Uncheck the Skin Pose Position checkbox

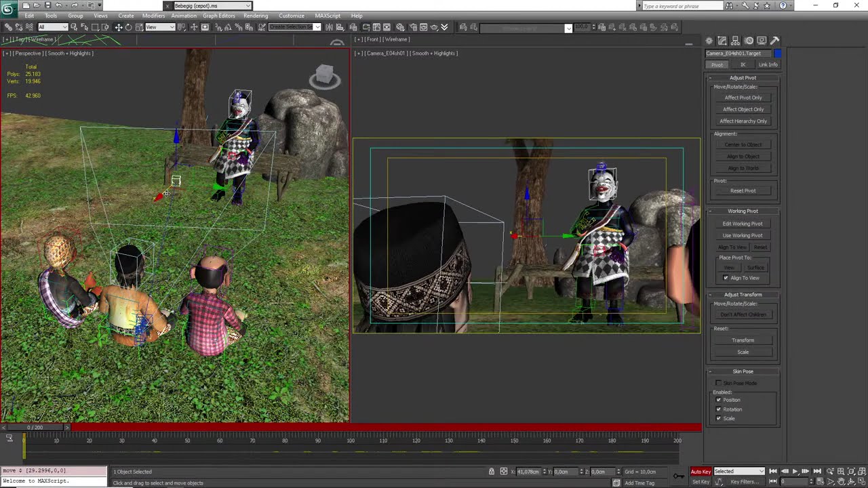click(x=719, y=400)
